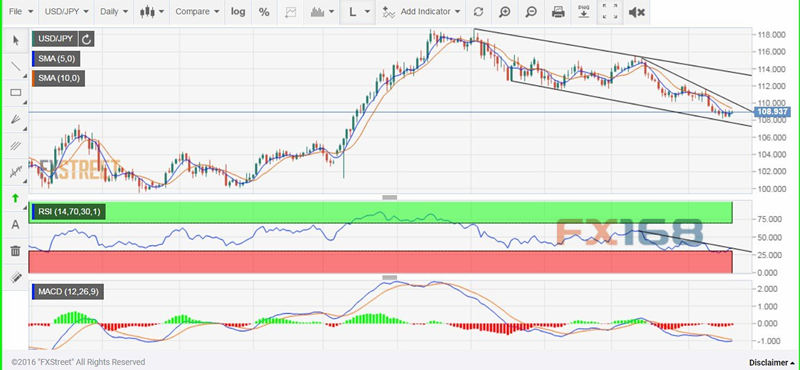Click the reset icon beside USD/JPY label

tap(87, 39)
